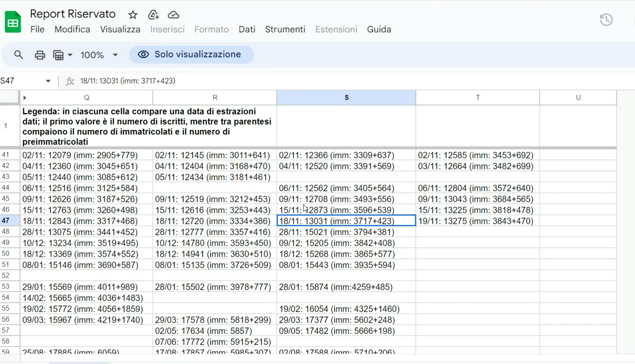Open the Inserisci menu
Screen dimensions: 635x364
point(167,29)
